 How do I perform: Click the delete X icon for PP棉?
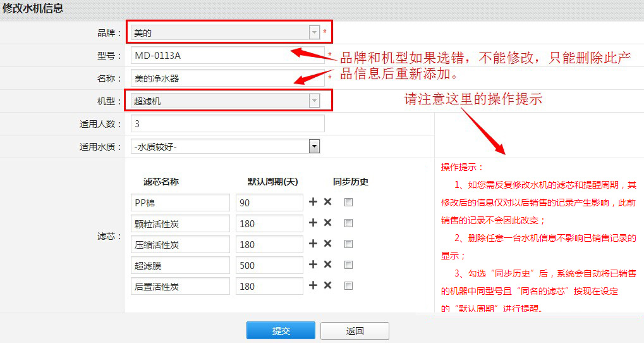(x=327, y=202)
